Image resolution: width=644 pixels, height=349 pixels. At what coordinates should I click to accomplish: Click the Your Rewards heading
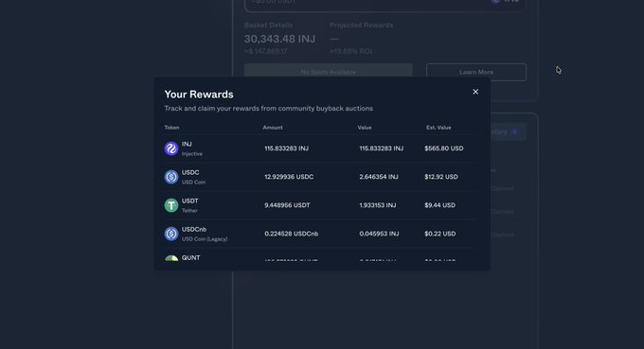199,95
